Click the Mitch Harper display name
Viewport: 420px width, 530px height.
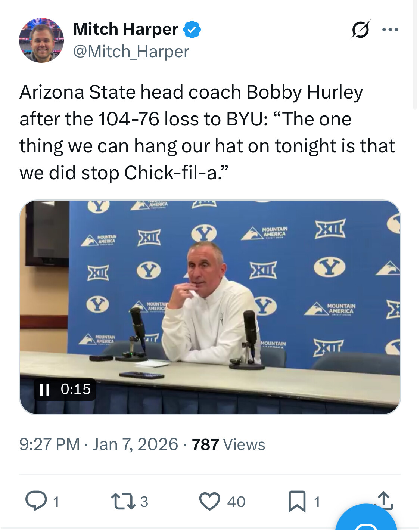click(125, 29)
